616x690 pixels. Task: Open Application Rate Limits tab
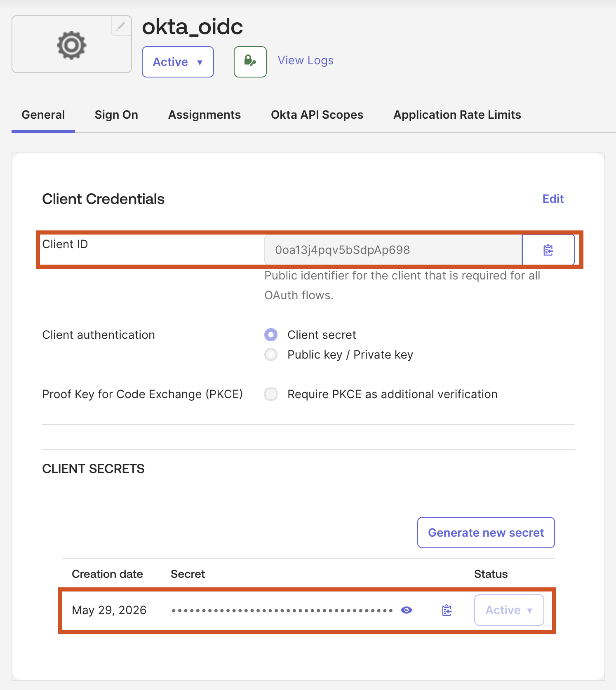click(x=457, y=115)
